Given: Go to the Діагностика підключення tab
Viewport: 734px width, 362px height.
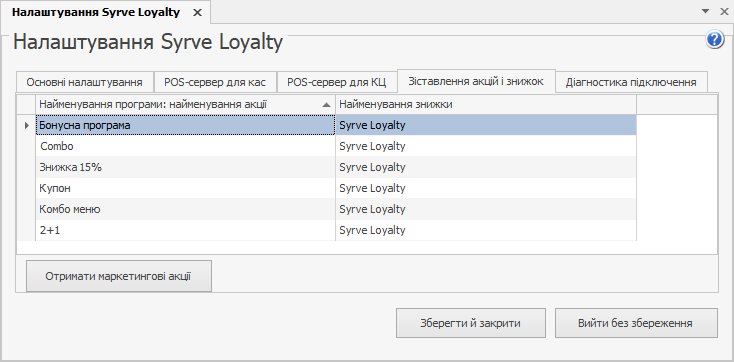Looking at the screenshot, I should pyautogui.click(x=631, y=83).
